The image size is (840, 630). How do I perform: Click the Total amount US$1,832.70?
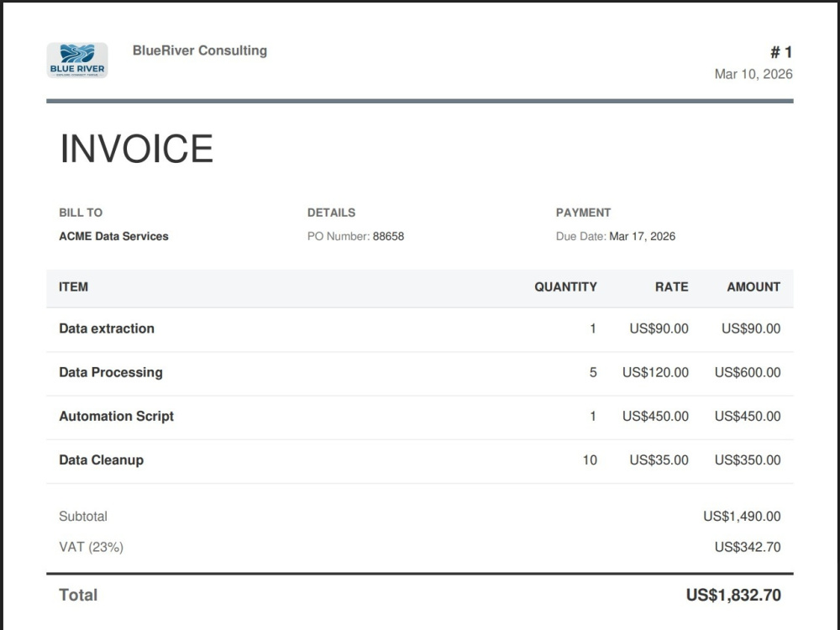tap(733, 596)
